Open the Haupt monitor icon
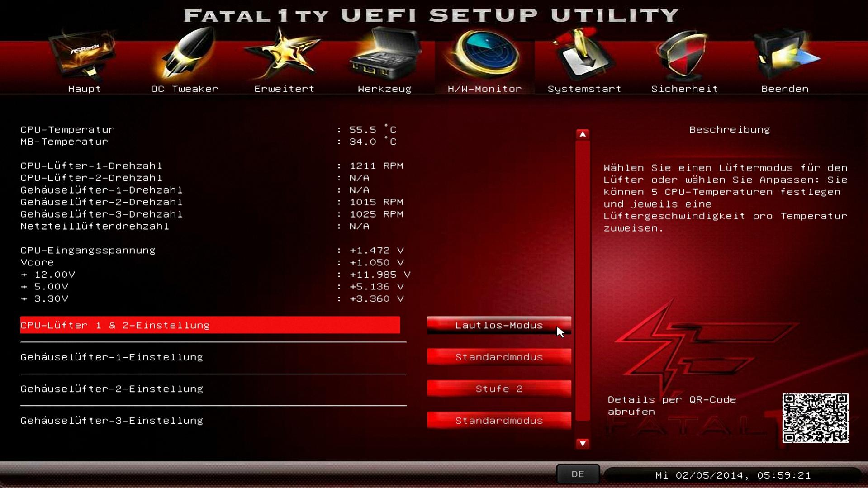 (x=84, y=54)
